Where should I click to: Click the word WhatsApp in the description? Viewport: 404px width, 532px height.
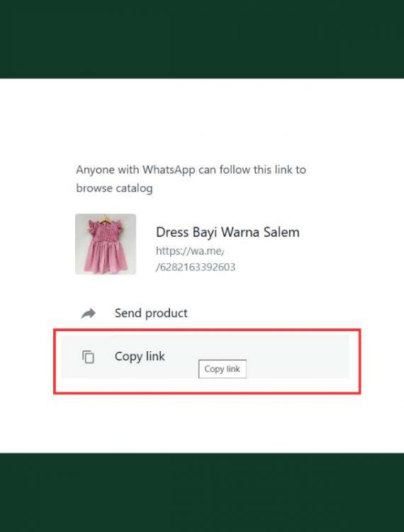pos(169,170)
